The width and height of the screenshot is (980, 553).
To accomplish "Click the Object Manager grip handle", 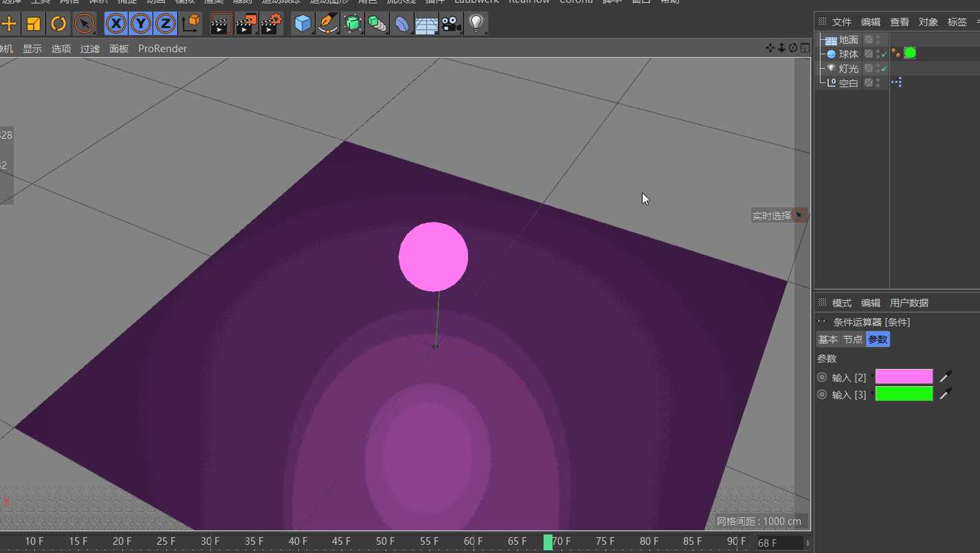I will click(x=822, y=21).
